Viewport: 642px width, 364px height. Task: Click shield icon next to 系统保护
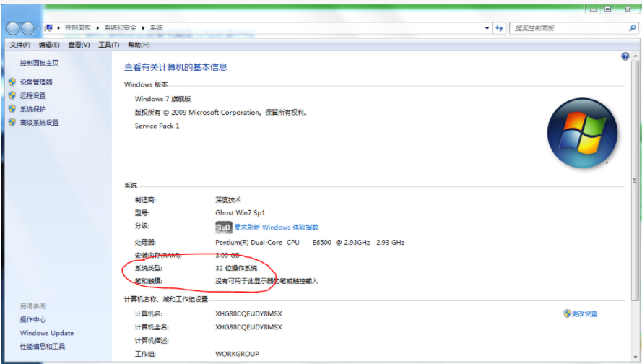pos(12,109)
